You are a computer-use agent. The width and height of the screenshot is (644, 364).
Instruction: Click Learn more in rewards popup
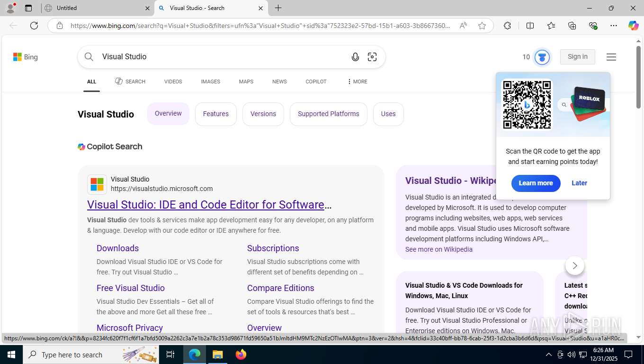[x=536, y=183]
